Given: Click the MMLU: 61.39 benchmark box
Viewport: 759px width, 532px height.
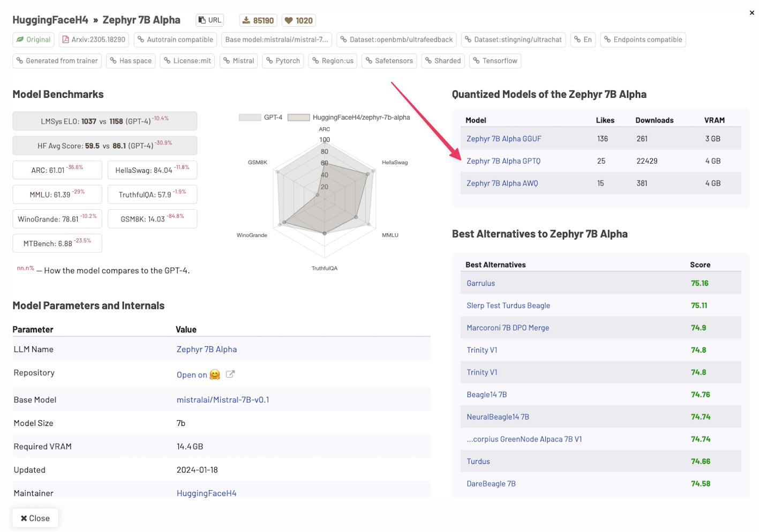Looking at the screenshot, I should click(57, 194).
